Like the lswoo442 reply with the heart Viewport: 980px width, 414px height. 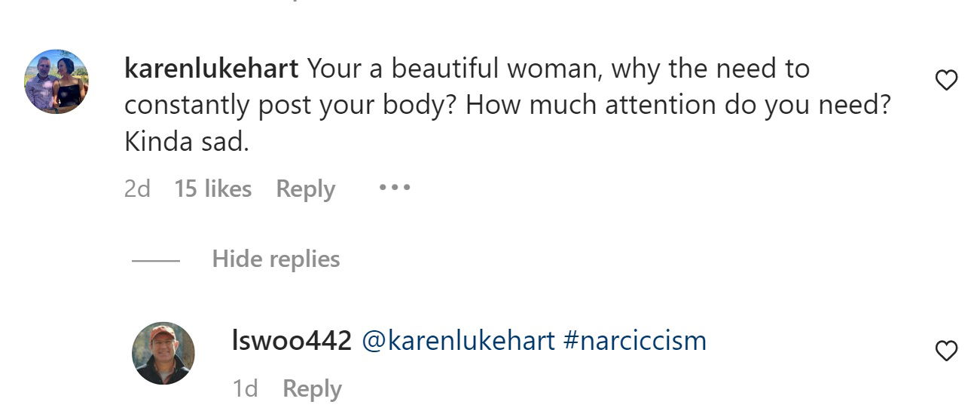click(x=945, y=351)
